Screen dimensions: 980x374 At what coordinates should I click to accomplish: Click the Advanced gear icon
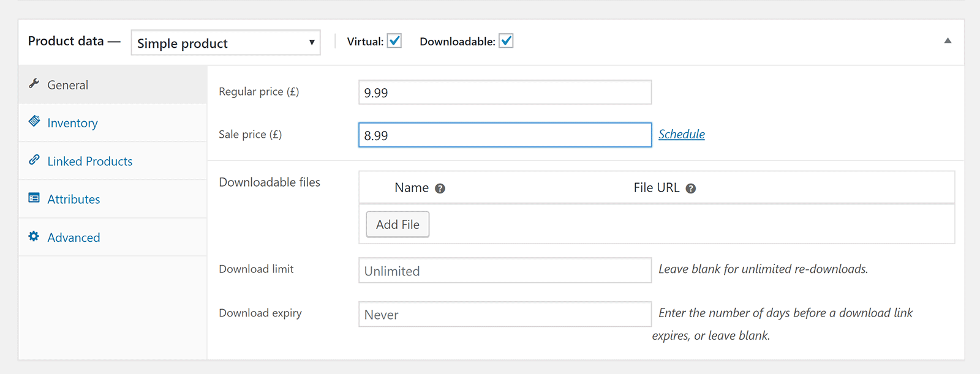[x=34, y=236]
